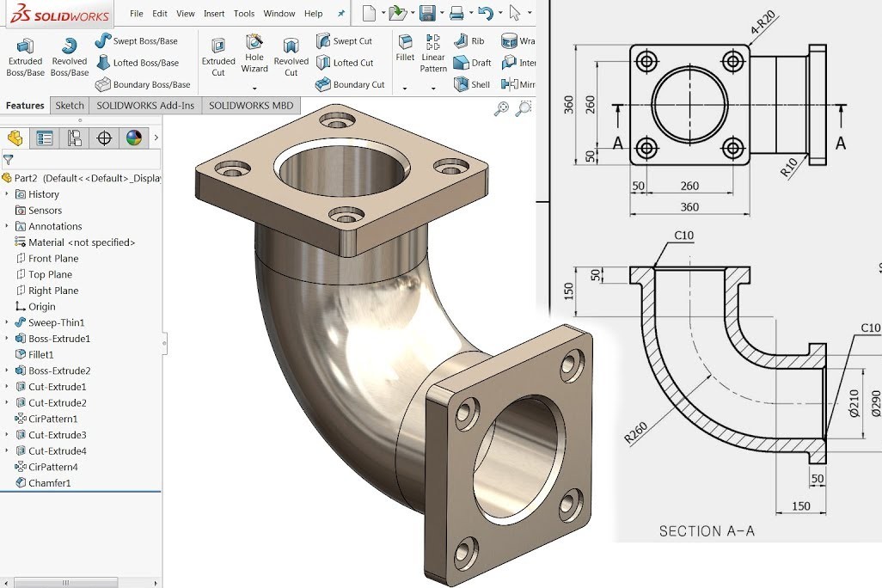The image size is (882, 588).
Task: Open the Fillet dropdown arrow
Action: tap(405, 87)
